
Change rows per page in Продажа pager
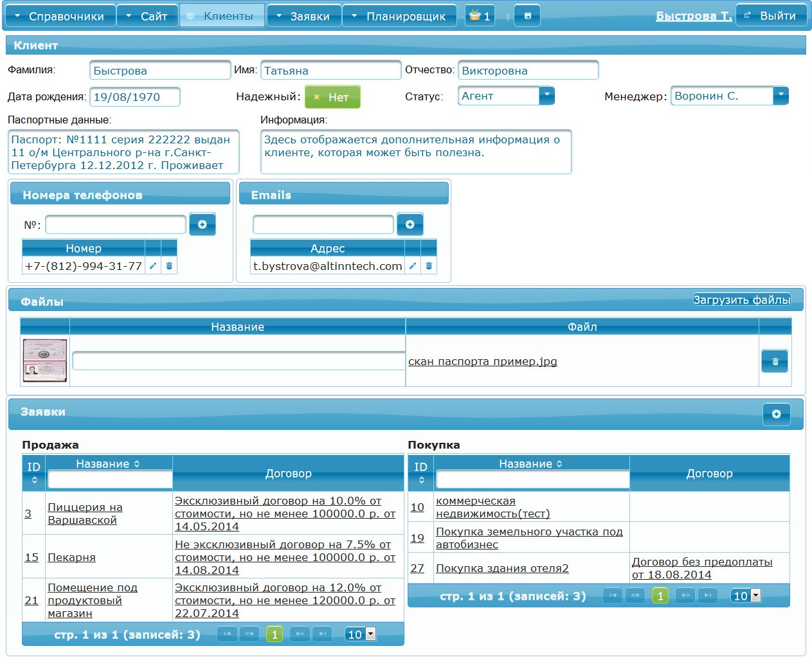(x=360, y=634)
